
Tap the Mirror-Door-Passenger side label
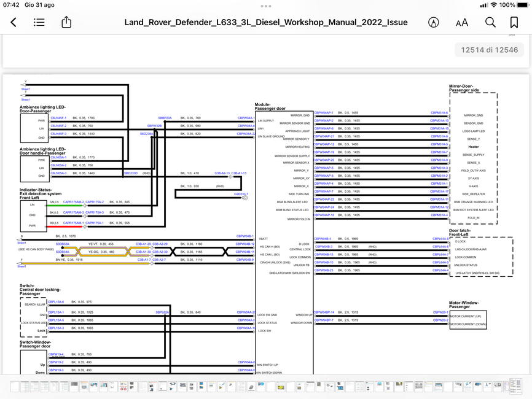coord(464,88)
